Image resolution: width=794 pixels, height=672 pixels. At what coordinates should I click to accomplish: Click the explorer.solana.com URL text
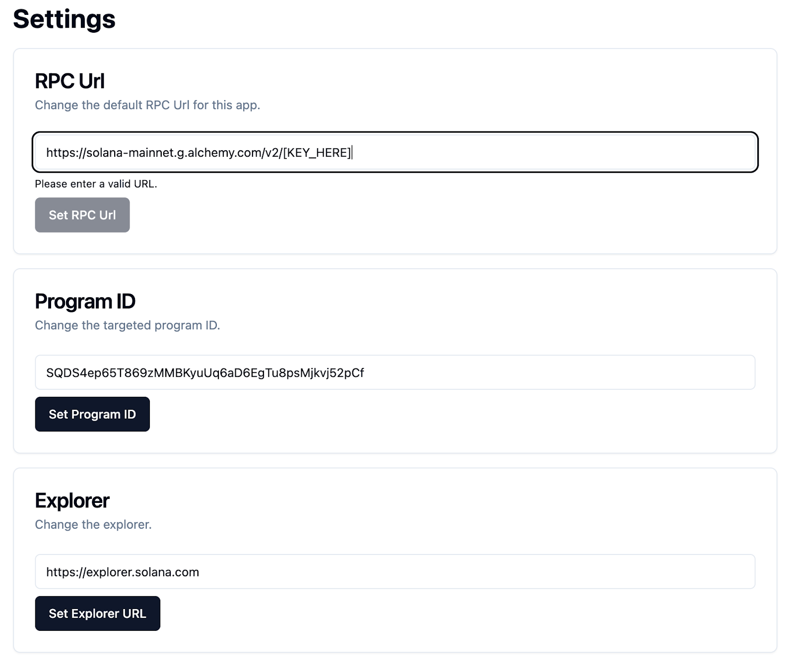coord(123,572)
